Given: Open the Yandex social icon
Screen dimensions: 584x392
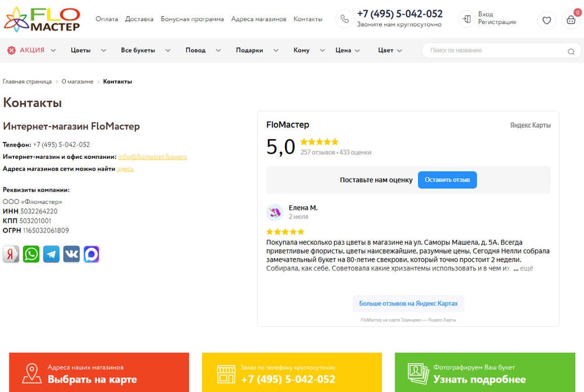Looking at the screenshot, I should (x=11, y=254).
